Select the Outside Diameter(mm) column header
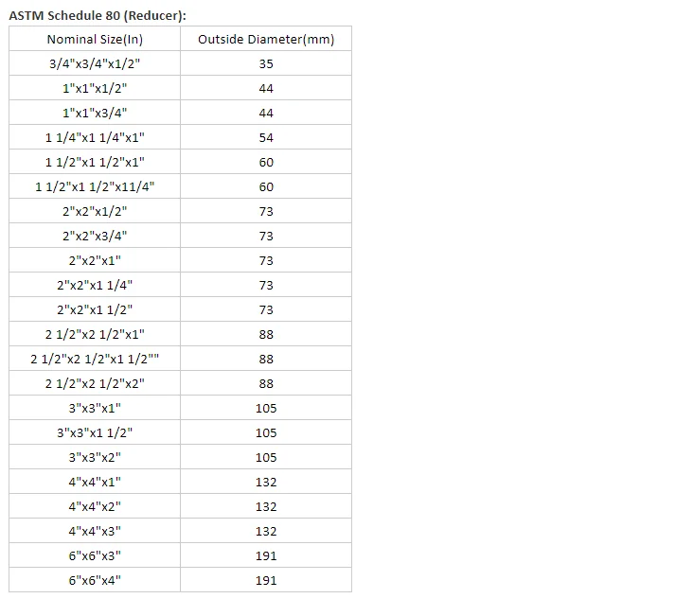Image resolution: width=676 pixels, height=616 pixels. click(266, 39)
